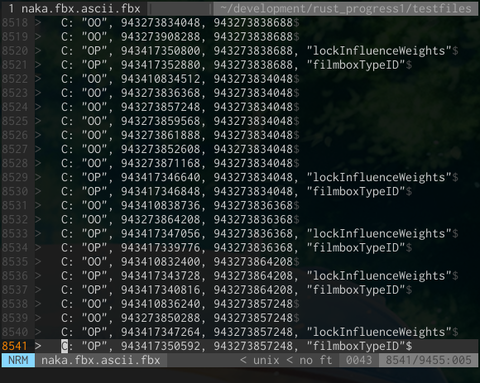The width and height of the screenshot is (480, 383).
Task: Place cursor on 943273852608 in line 8527
Action: point(160,149)
